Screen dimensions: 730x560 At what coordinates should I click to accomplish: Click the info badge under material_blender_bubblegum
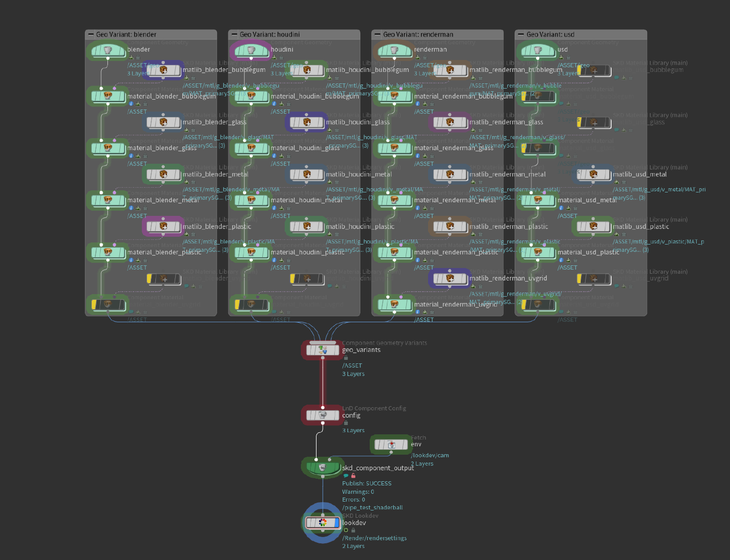point(131,104)
